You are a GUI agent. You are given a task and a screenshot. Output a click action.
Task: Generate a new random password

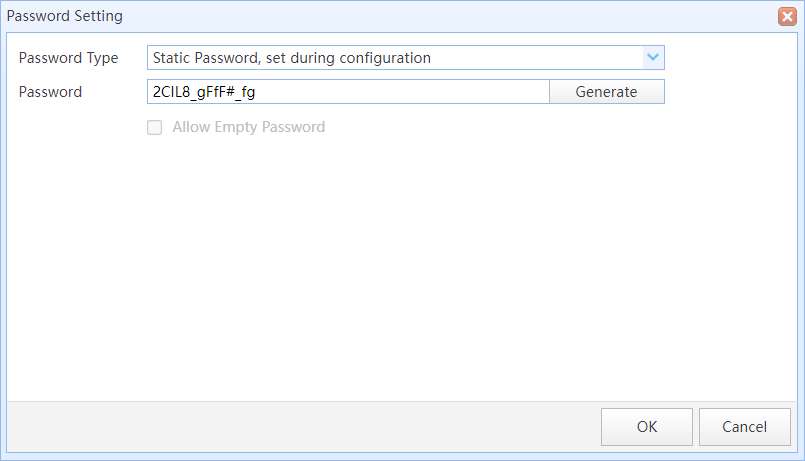coord(607,91)
